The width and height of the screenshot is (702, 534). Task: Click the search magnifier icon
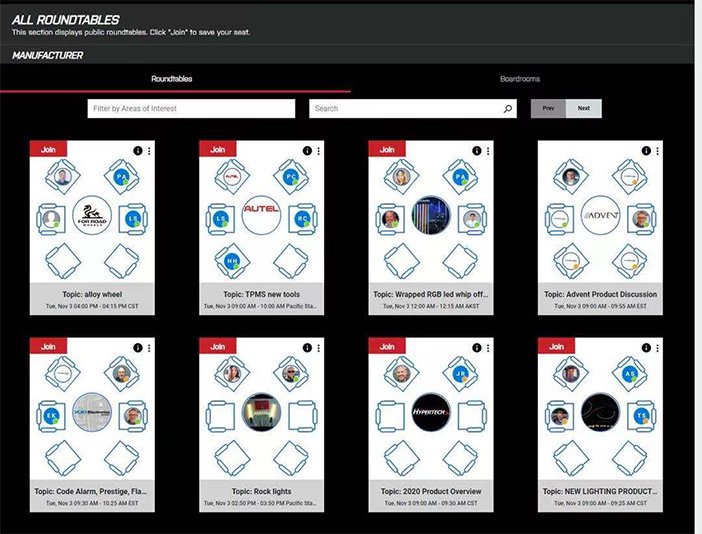click(x=507, y=109)
